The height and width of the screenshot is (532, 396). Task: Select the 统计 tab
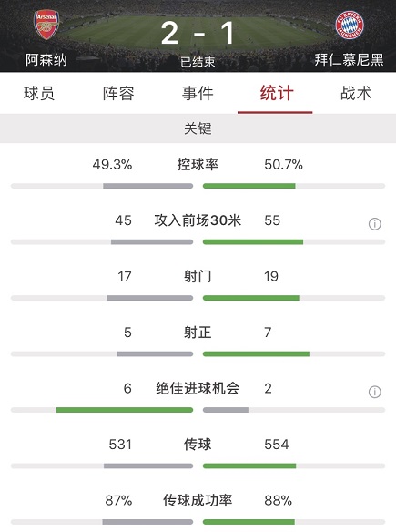pyautogui.click(x=277, y=93)
